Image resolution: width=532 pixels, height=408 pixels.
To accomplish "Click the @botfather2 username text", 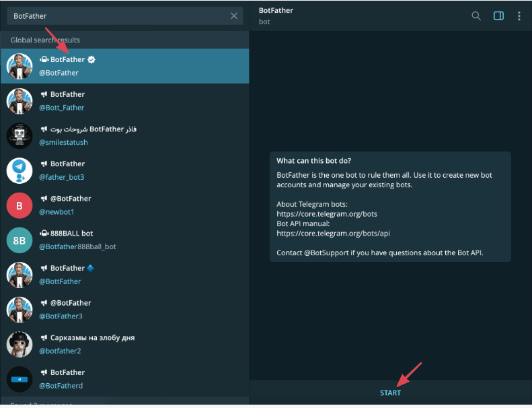I will pyautogui.click(x=60, y=351).
